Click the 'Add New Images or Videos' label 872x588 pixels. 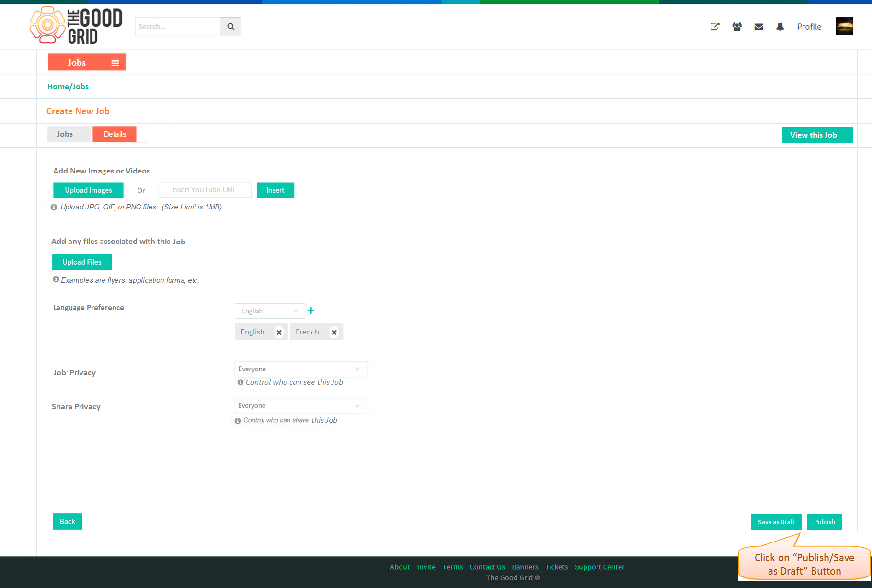tap(102, 171)
